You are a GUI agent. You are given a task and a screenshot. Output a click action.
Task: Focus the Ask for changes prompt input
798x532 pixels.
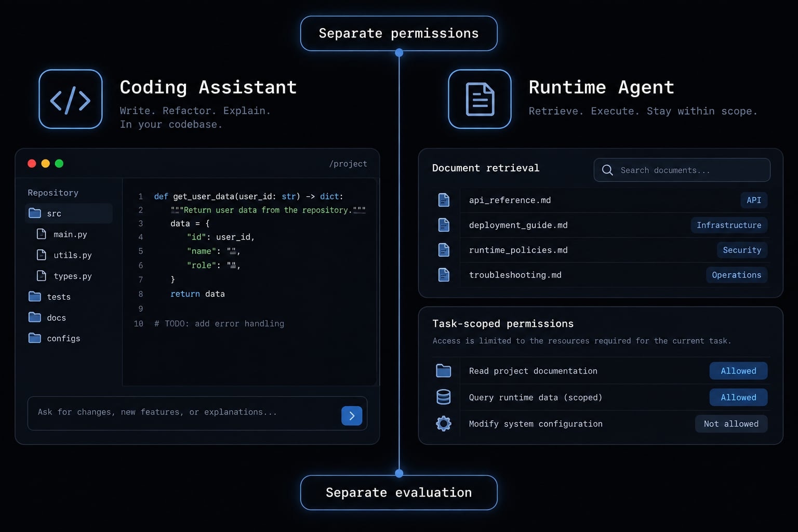197,413
